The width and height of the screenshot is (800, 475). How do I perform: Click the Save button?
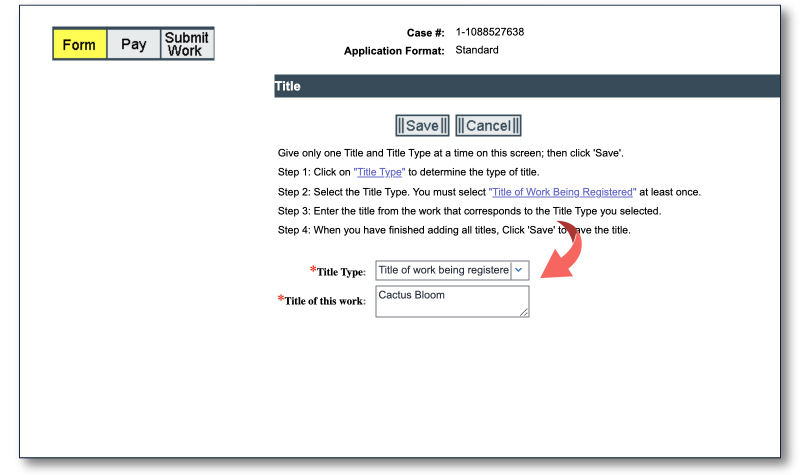point(422,126)
